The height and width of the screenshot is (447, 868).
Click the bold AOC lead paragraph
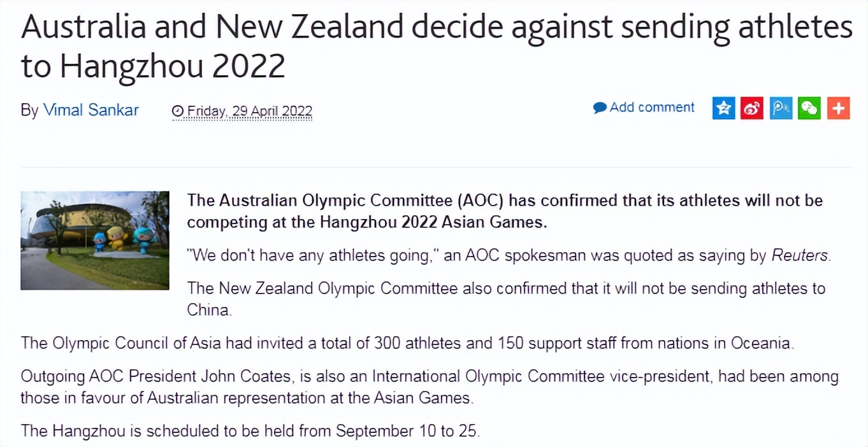(x=504, y=211)
